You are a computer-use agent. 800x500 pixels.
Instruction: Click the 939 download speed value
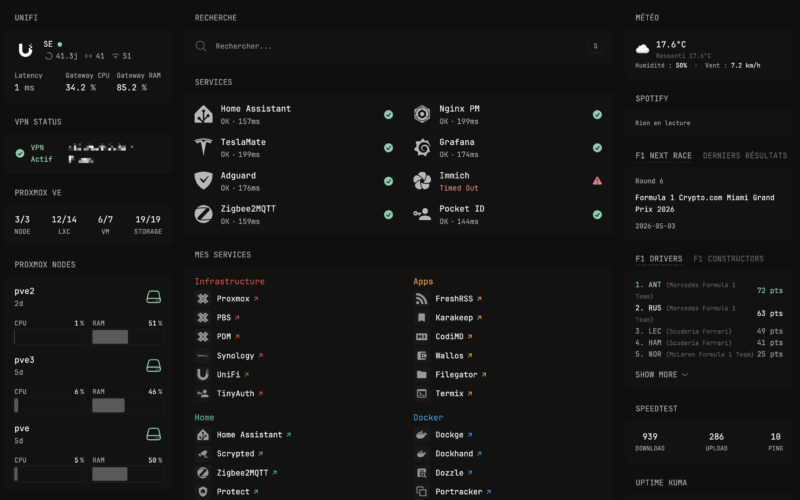pos(650,436)
